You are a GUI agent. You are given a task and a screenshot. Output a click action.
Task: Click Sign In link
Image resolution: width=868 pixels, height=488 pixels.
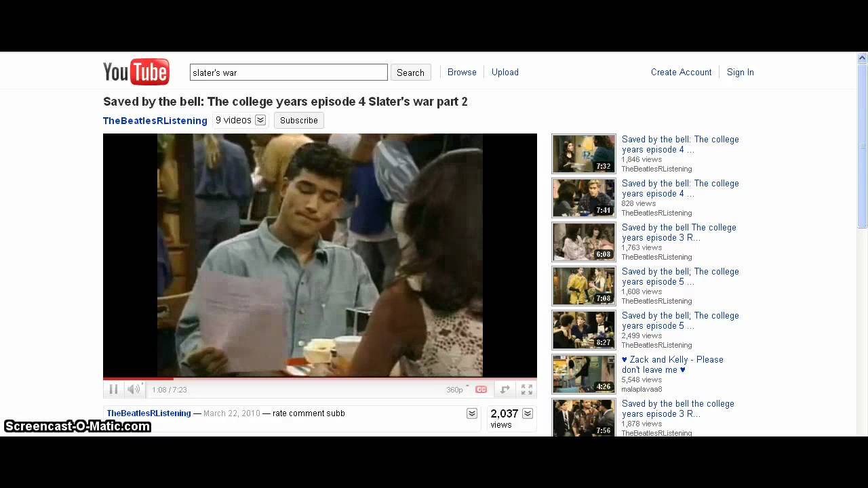click(x=741, y=72)
